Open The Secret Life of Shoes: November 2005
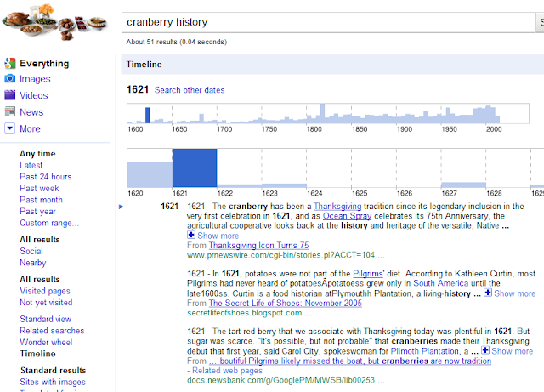544x392 pixels. tap(286, 303)
